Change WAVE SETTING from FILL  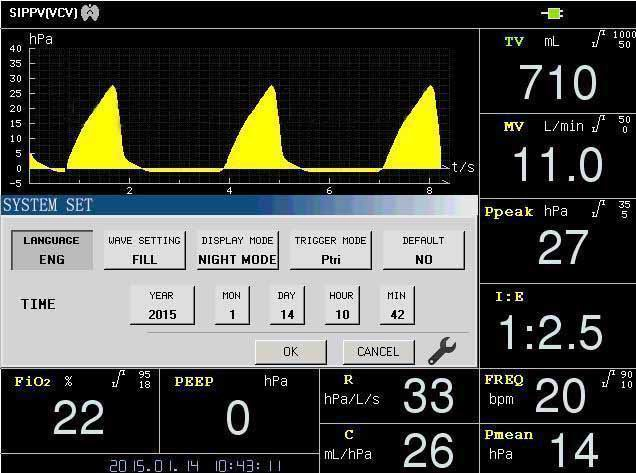[x=145, y=250]
